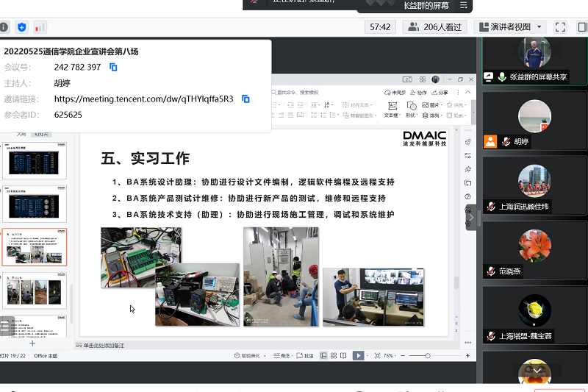Collapse the WPS ribbon toolbar

tap(467, 93)
